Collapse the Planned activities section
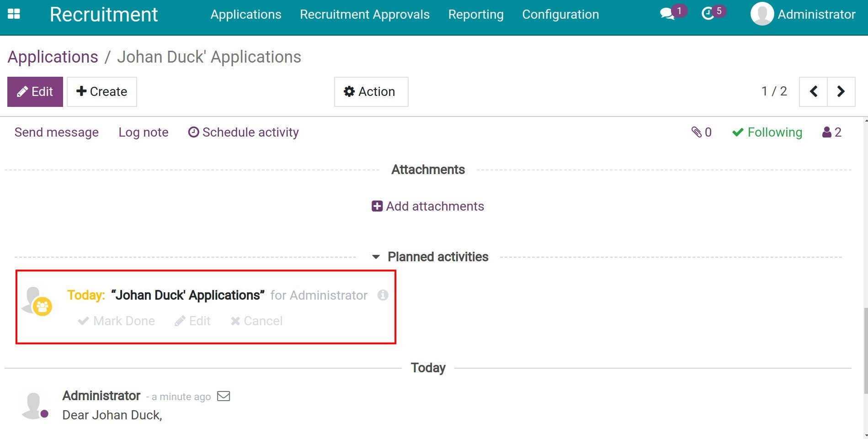The width and height of the screenshot is (868, 439). click(x=376, y=257)
